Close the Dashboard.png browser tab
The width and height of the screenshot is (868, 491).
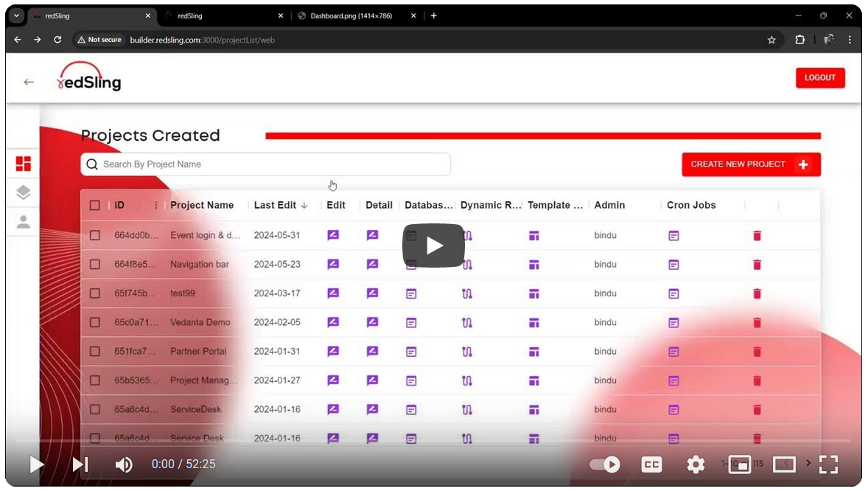(413, 15)
